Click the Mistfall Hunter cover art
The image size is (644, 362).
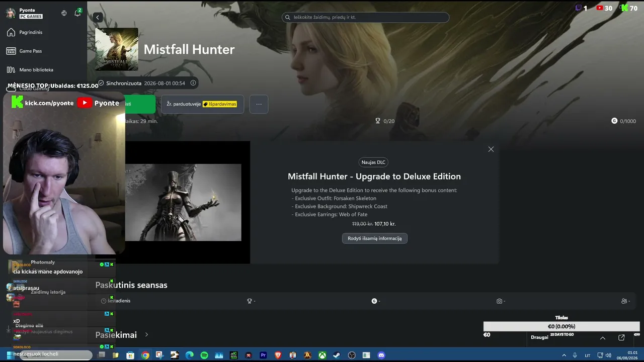coord(117,49)
